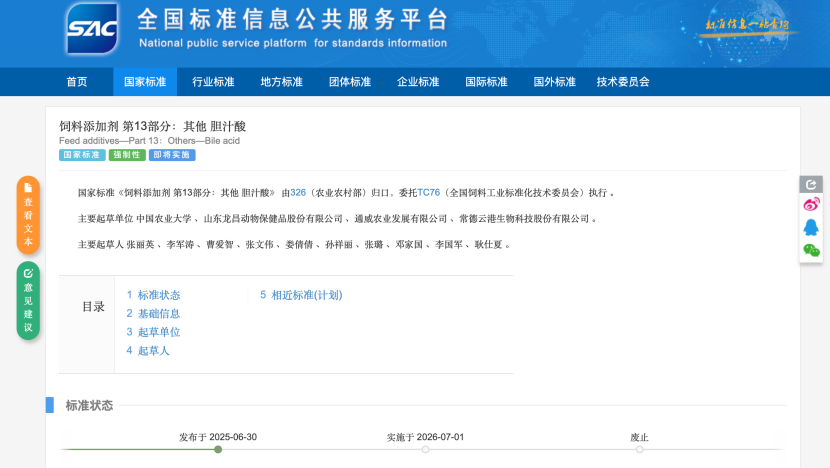The image size is (830, 468).
Task: Open 技术委员会 navigation item
Action: [623, 82]
